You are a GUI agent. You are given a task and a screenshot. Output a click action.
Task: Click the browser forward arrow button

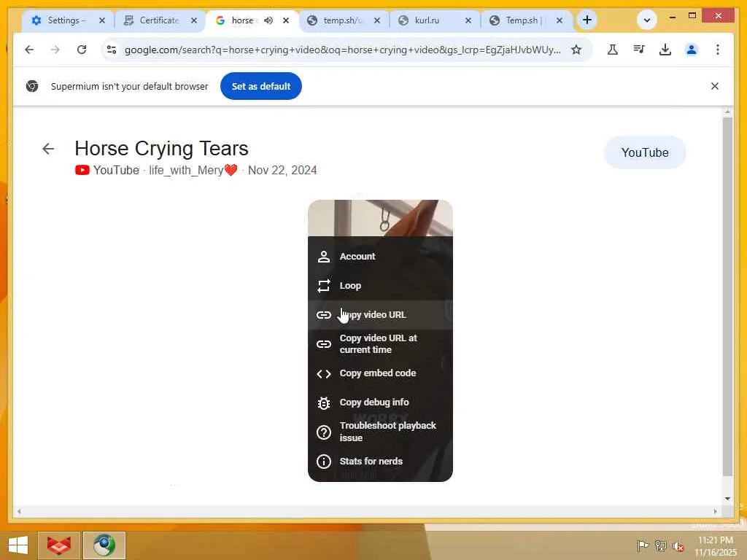coord(55,50)
